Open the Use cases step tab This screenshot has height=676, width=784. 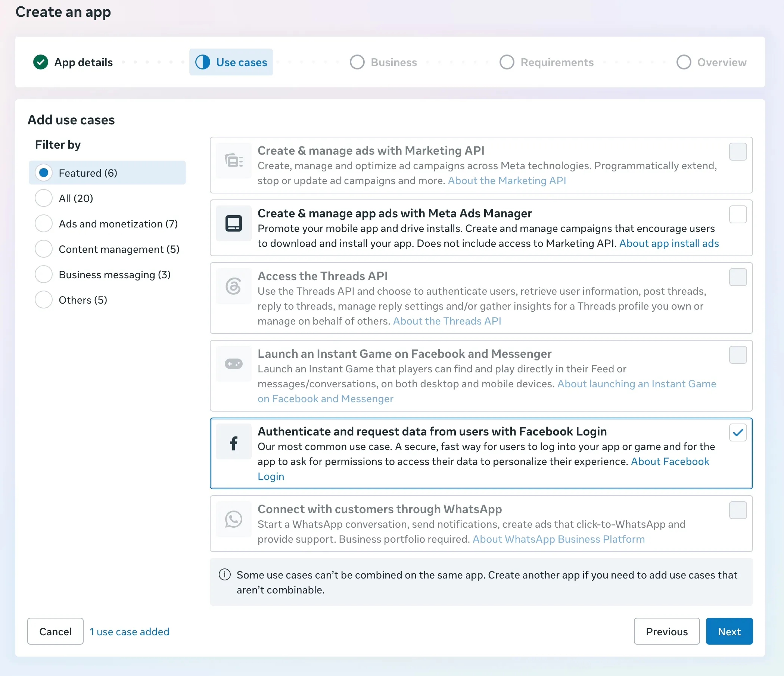tap(231, 62)
